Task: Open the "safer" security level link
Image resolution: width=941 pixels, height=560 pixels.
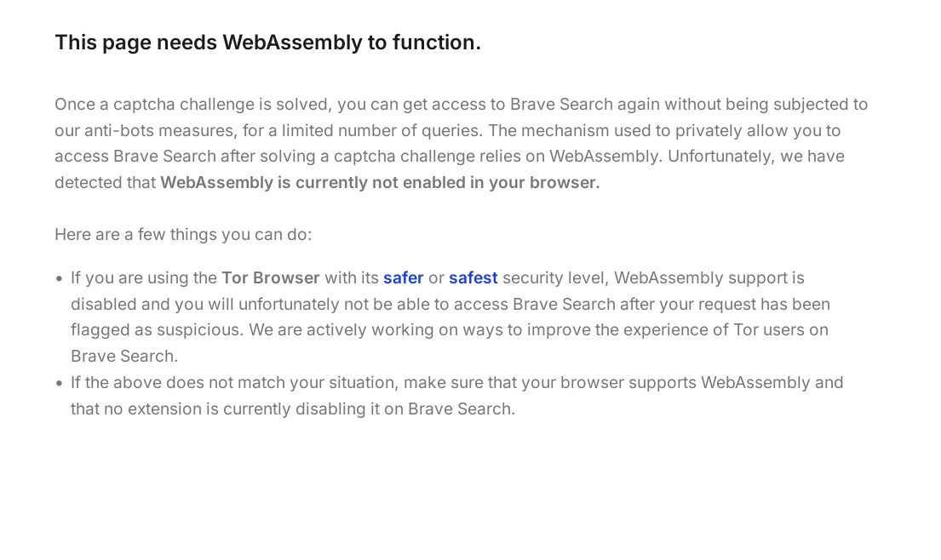Action: 404,278
